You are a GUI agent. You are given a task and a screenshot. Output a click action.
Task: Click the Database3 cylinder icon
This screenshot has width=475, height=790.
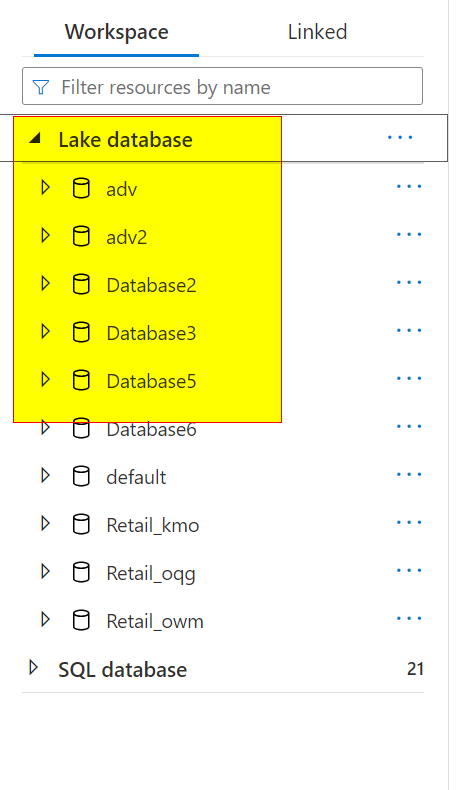click(81, 333)
